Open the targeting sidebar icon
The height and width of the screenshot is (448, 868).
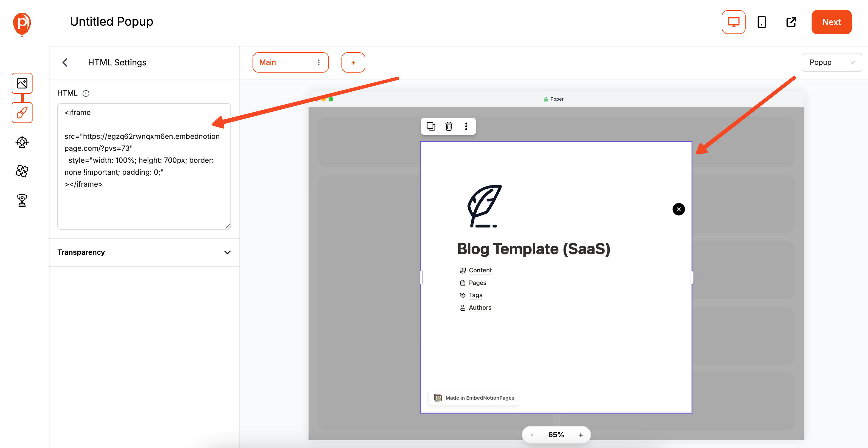click(x=22, y=142)
